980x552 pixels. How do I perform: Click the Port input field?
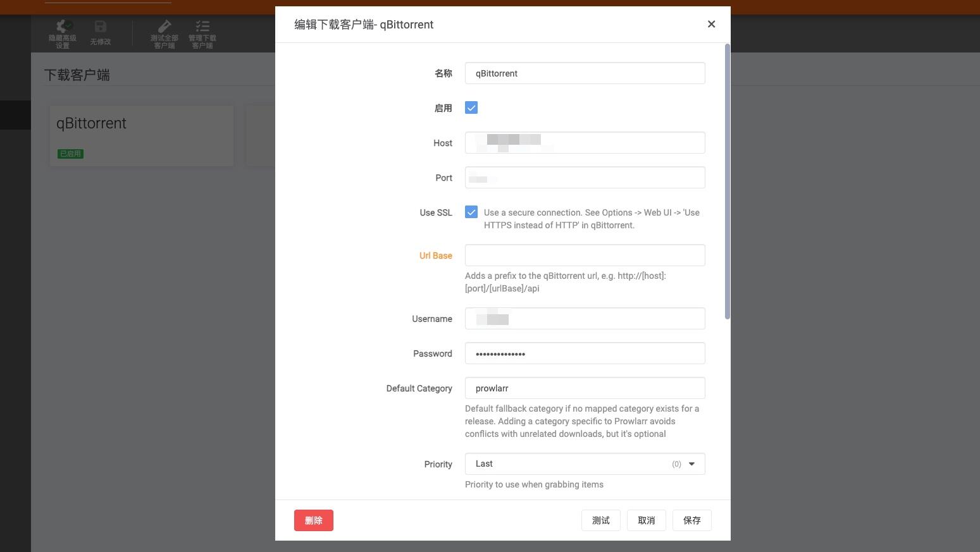tap(585, 178)
